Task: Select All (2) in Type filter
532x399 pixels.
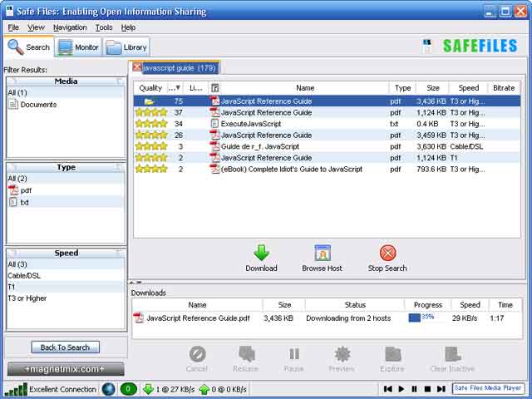Action: coord(66,179)
